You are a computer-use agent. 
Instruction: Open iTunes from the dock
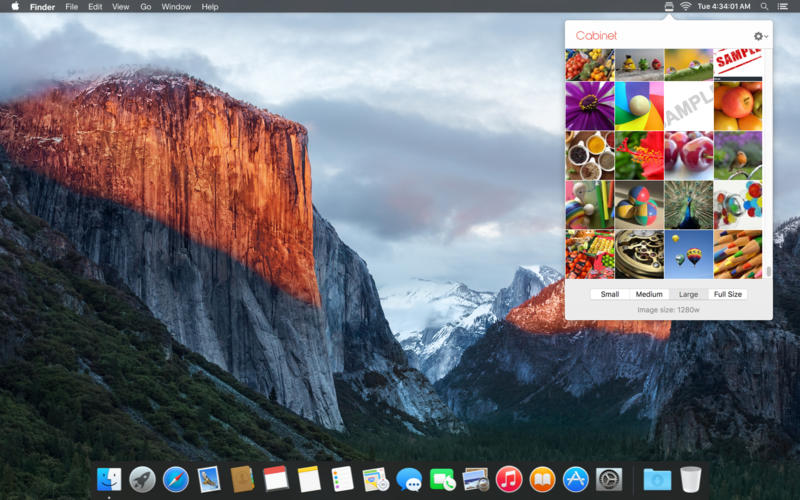click(x=509, y=480)
